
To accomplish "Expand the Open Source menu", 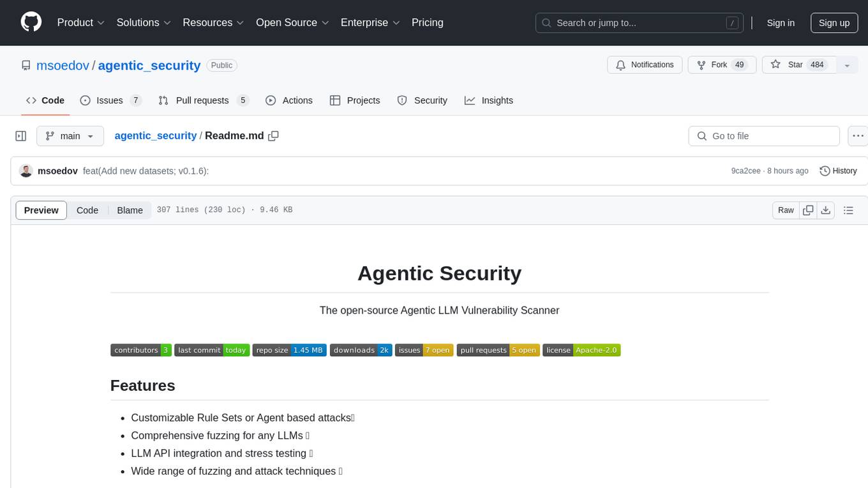I will coord(292,22).
